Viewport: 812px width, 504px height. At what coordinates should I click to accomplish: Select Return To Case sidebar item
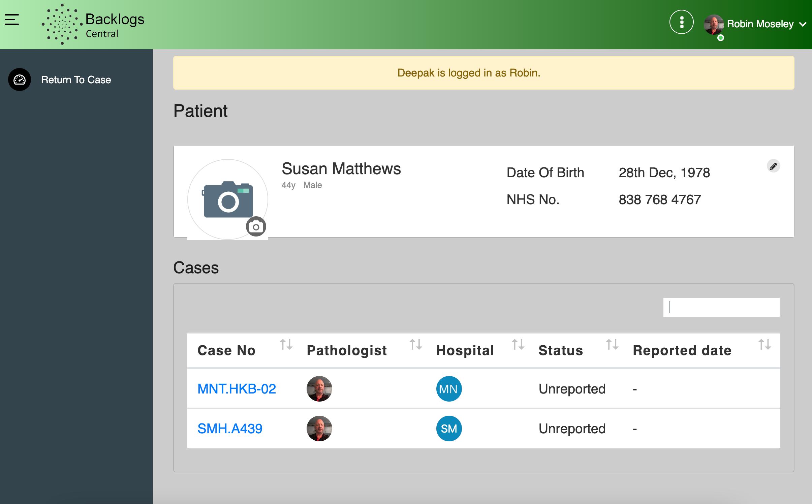(76, 80)
